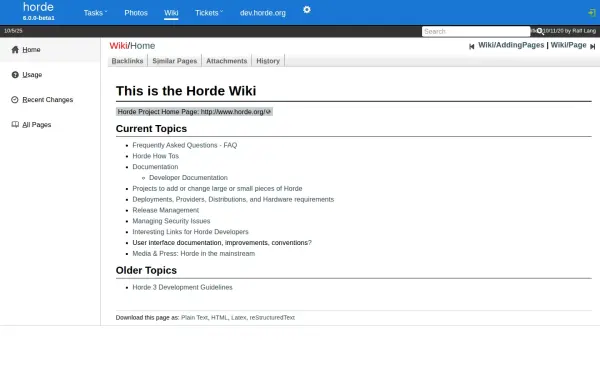Switch to the History tab

268,61
